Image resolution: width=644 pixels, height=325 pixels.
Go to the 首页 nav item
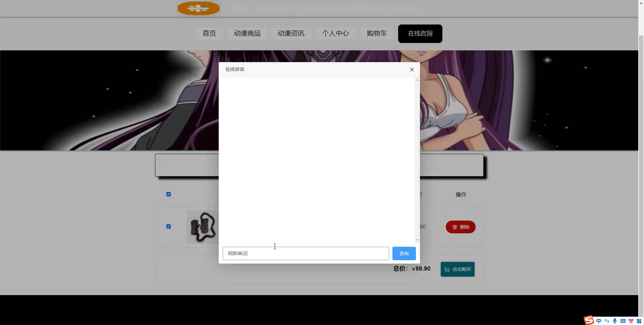coord(209,33)
